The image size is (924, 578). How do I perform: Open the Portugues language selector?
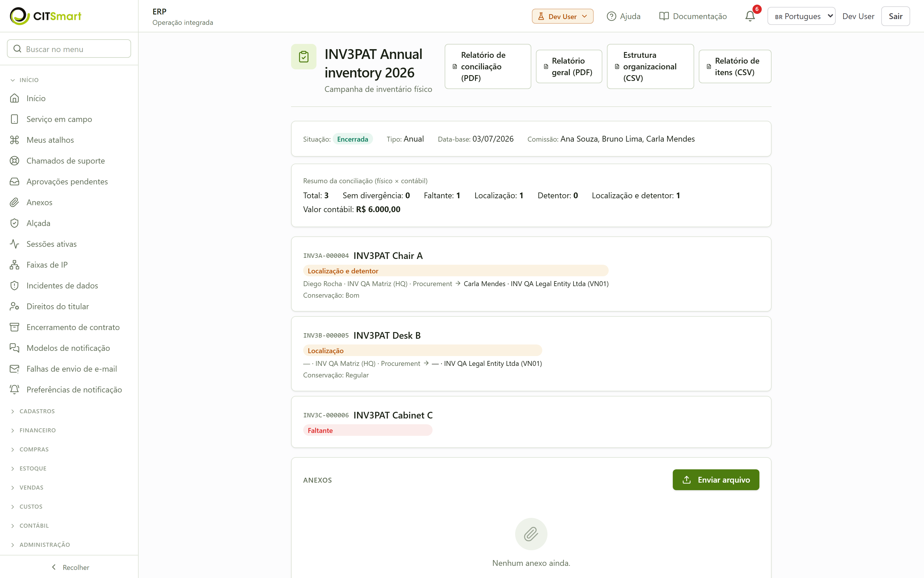click(x=801, y=16)
